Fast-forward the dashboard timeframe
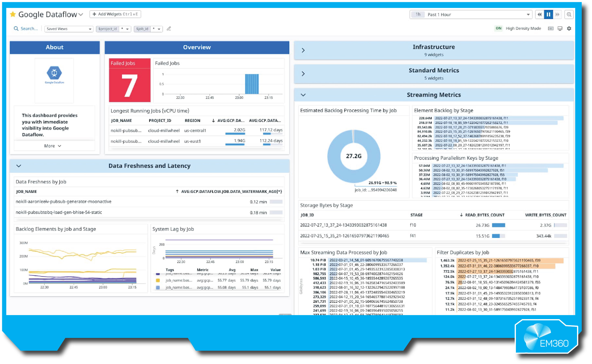Image resolution: width=592 pixels, height=364 pixels. pyautogui.click(x=558, y=14)
